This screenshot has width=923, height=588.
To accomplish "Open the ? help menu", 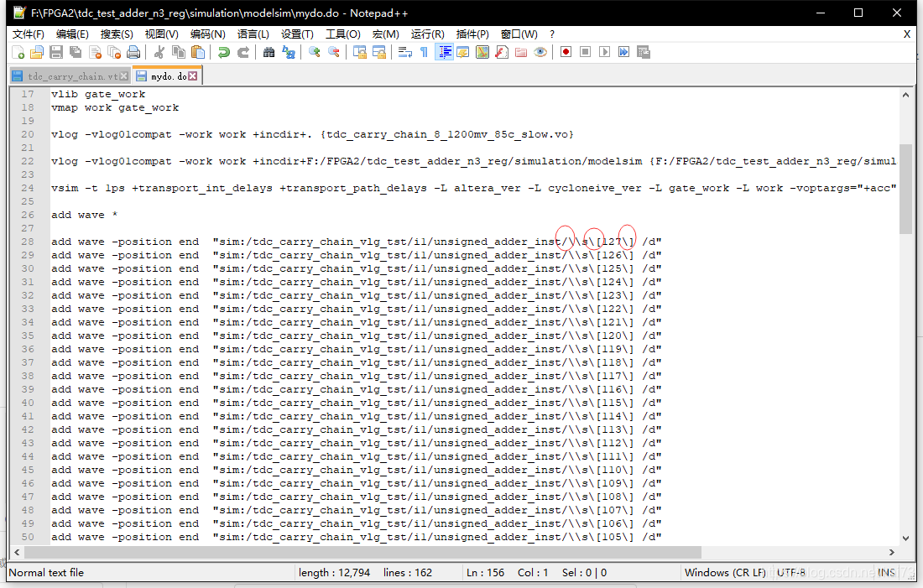I will (x=551, y=34).
